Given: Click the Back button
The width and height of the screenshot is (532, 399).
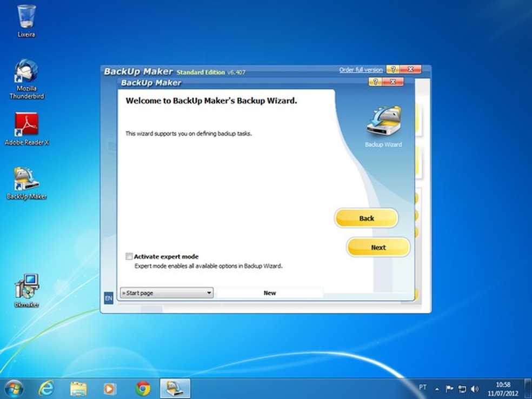Looking at the screenshot, I should 366,218.
